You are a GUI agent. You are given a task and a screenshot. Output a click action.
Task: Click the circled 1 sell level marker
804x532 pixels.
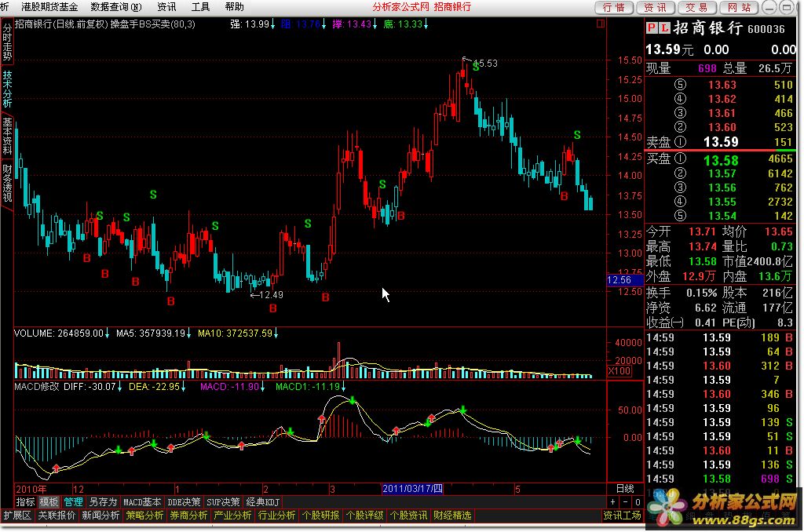680,142
